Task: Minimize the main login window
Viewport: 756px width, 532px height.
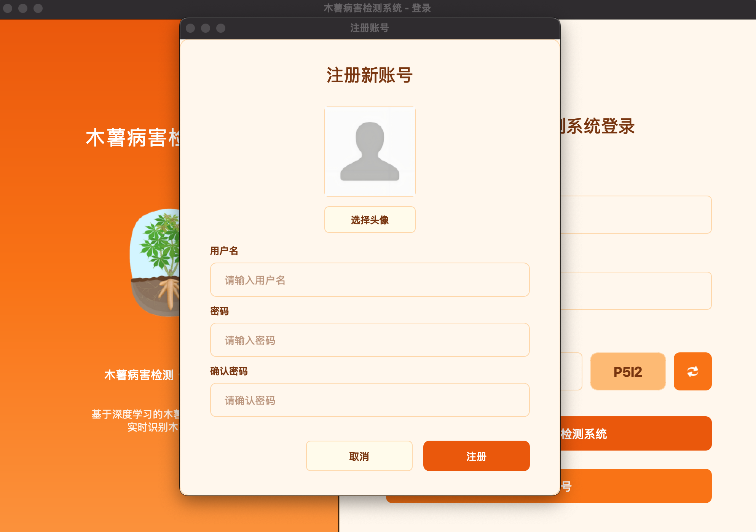Action: pyautogui.click(x=23, y=8)
